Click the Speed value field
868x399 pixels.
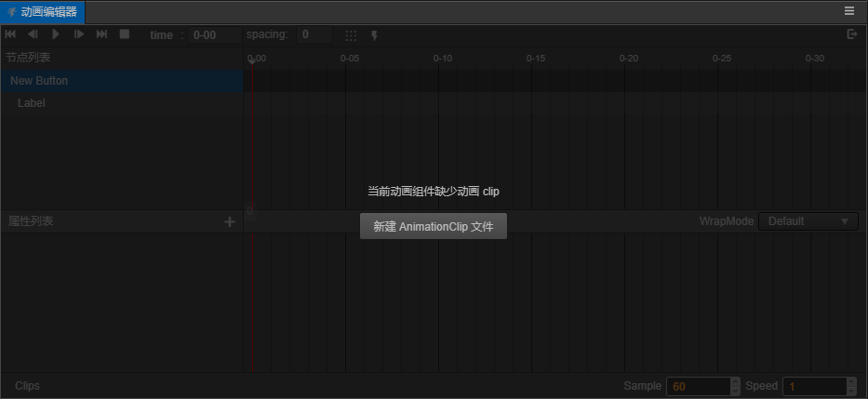815,386
